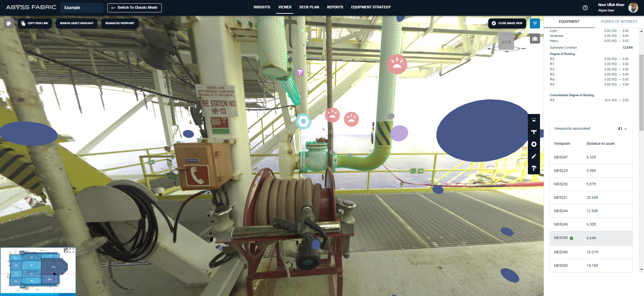Click the blue filter icon

pos(535,23)
